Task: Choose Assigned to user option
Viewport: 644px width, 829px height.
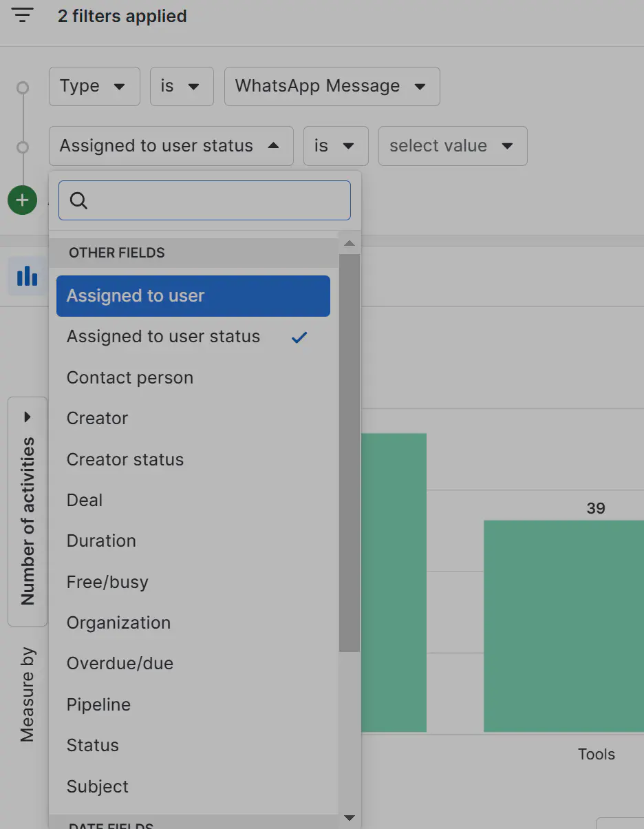Action: (193, 296)
